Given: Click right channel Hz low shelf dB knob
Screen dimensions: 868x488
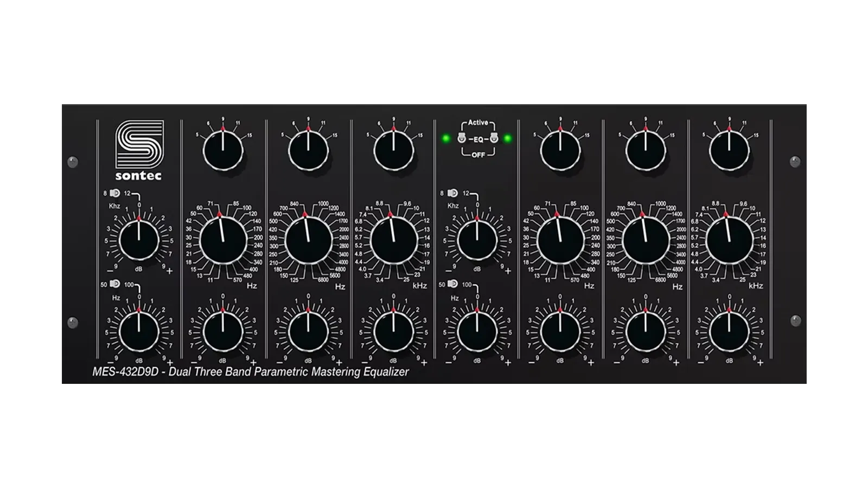Looking at the screenshot, I should tap(477, 331).
